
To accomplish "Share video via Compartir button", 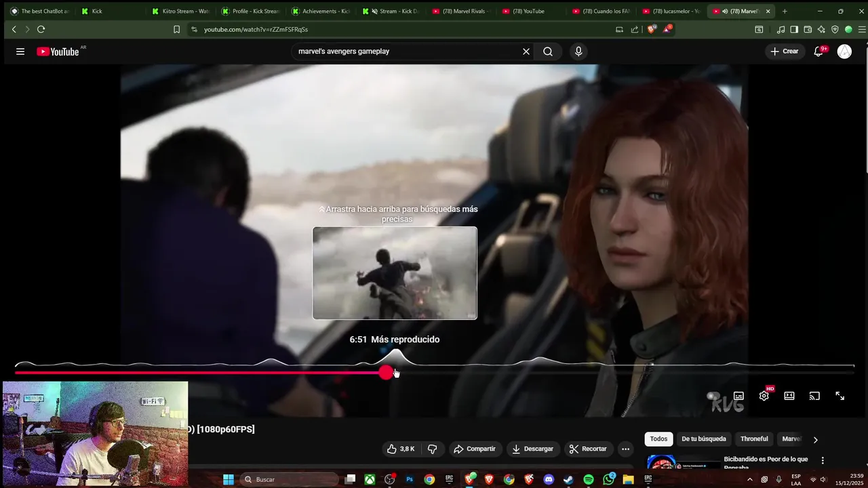I will click(x=475, y=449).
